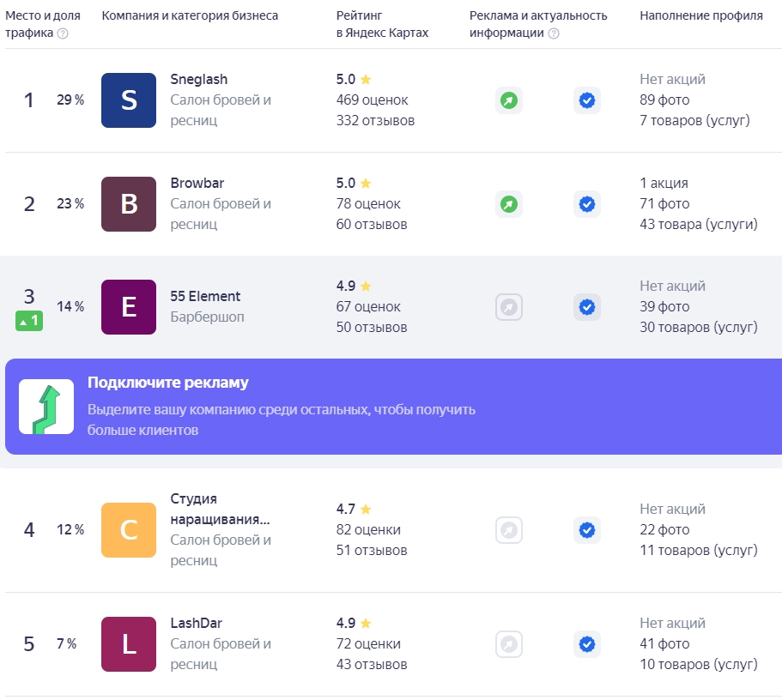Screen dimensions: 782x700
Task: Click the gray inactive advertising icon for 55 Element
Action: pyautogui.click(x=509, y=307)
